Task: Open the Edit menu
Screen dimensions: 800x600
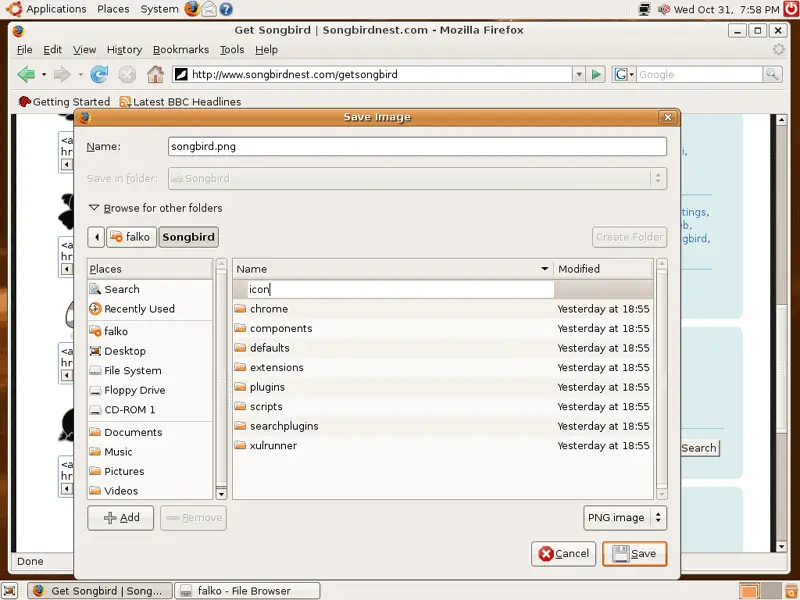Action: click(53, 49)
